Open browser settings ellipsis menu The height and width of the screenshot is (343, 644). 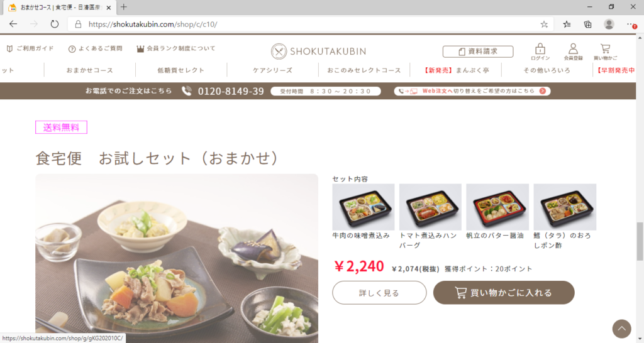[631, 24]
